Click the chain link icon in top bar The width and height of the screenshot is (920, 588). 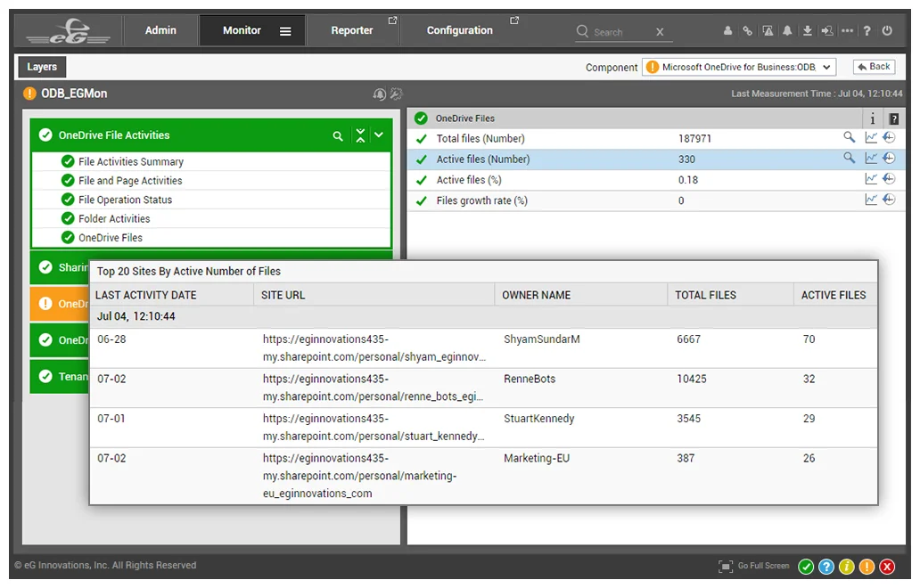click(747, 30)
